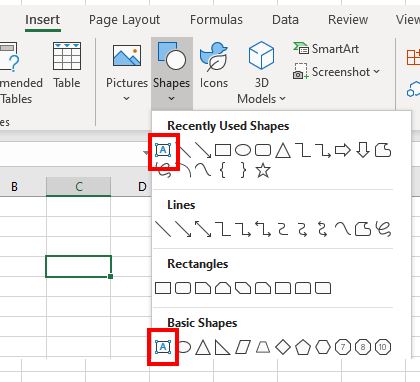Pick snip and round single corner rectangle
Viewport: 420px width, 382px height.
click(263, 288)
